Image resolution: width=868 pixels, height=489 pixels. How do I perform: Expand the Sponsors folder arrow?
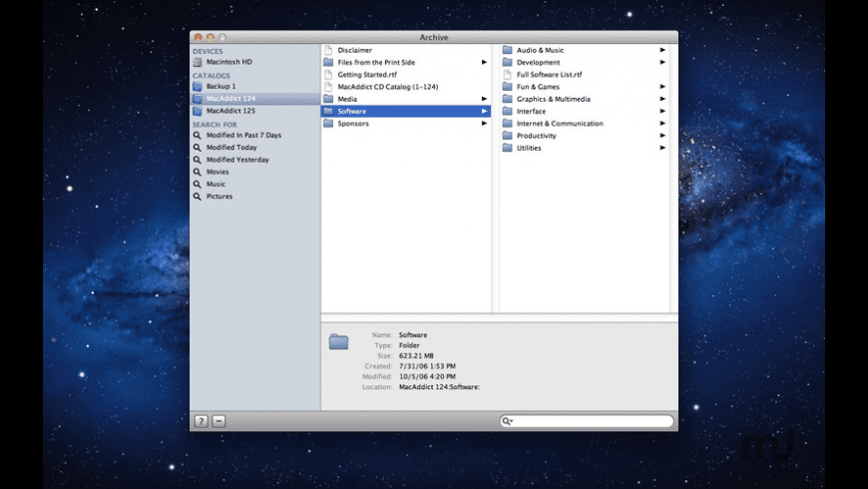click(484, 123)
